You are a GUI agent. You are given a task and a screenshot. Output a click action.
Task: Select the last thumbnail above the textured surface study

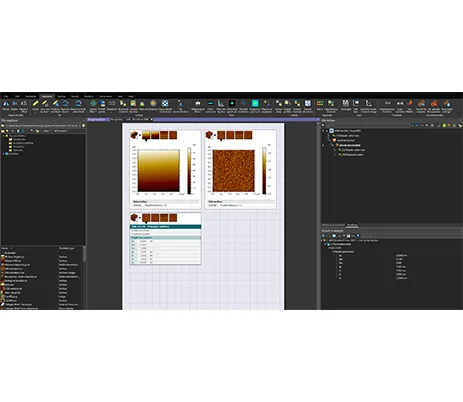click(x=248, y=135)
